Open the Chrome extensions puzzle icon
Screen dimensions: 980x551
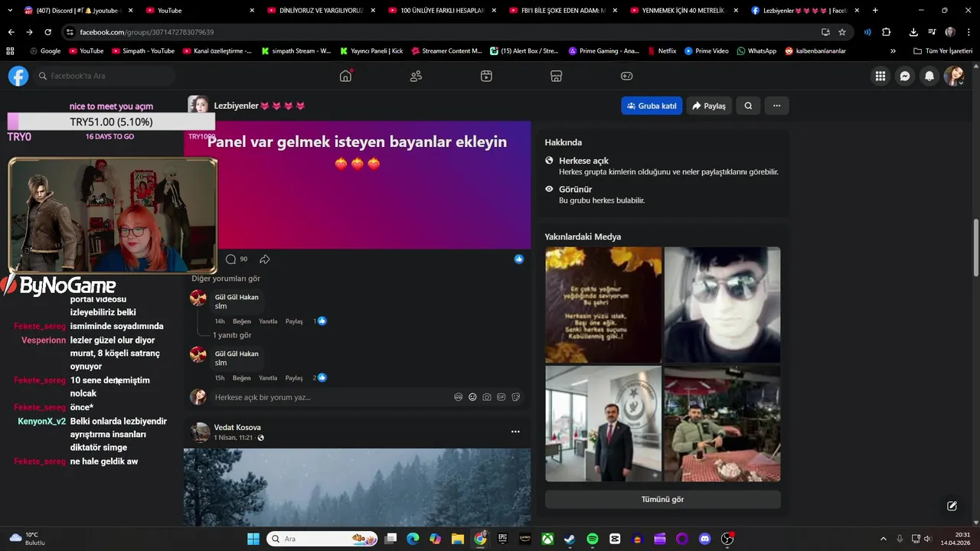(887, 32)
